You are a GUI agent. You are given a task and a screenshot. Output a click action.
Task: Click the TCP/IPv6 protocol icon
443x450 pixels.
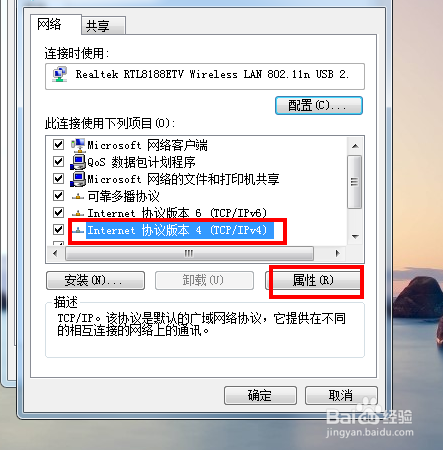[x=78, y=213]
